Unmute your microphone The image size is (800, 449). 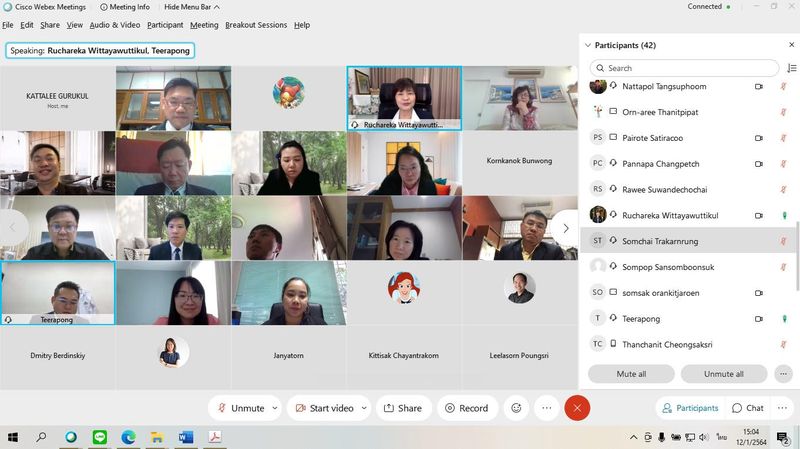(240, 408)
